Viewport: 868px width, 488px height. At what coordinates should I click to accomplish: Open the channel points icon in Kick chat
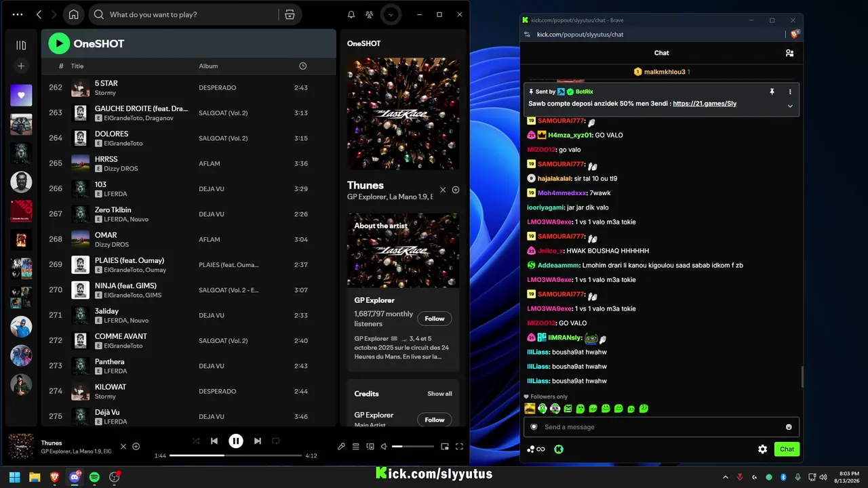536,449
